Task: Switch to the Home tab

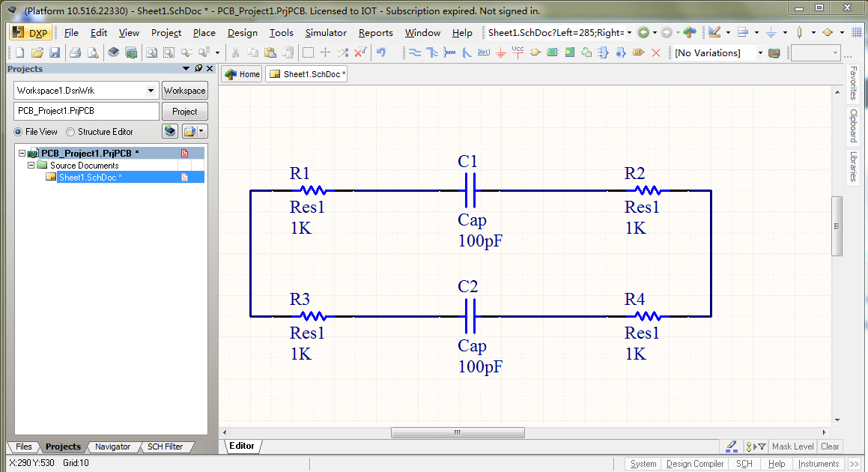Action: [x=241, y=73]
